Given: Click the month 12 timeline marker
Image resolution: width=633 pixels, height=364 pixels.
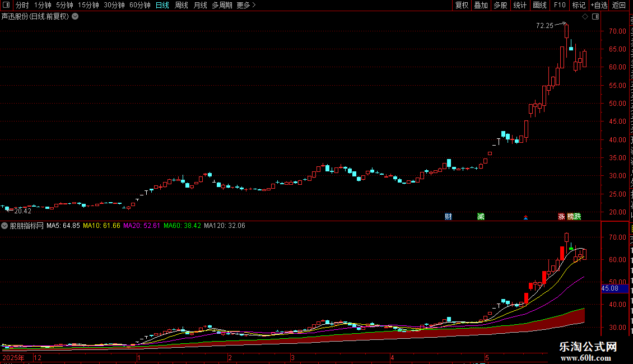Looking at the screenshot, I should click(x=38, y=358).
